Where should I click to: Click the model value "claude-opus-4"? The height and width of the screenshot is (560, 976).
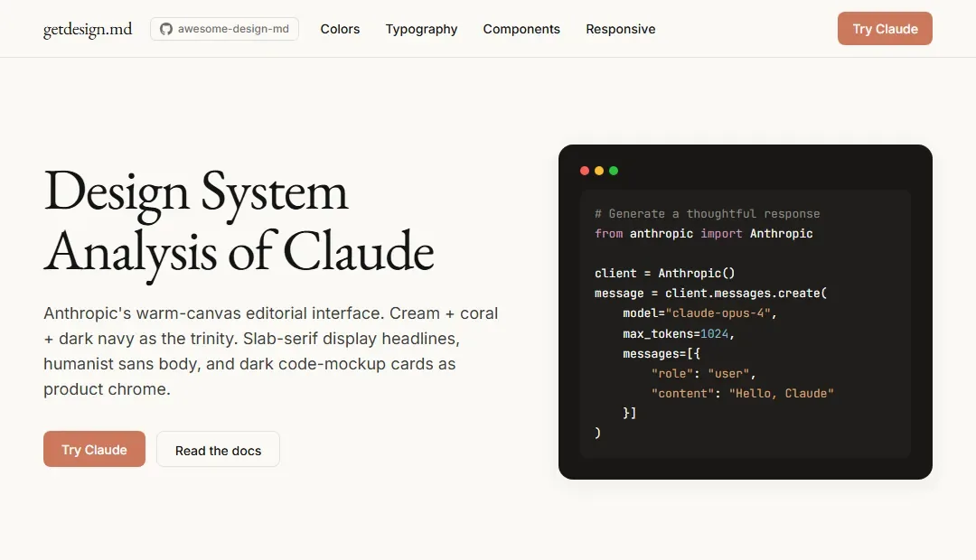coord(718,313)
